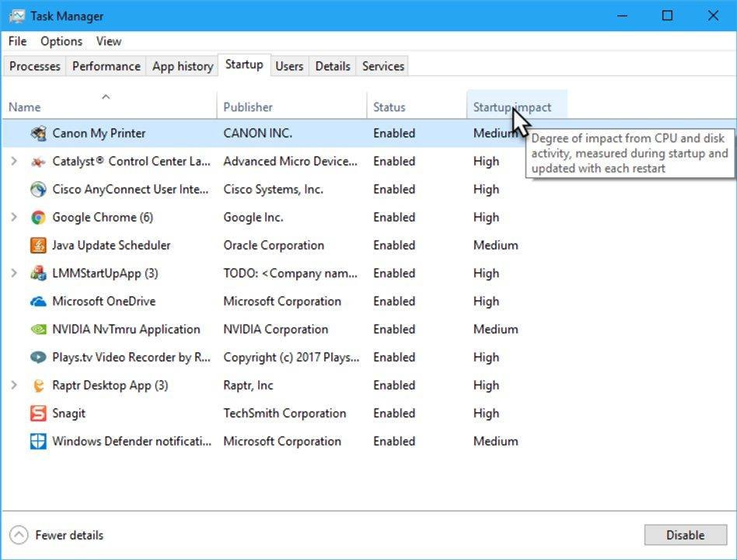
Task: Click the Copyright (c) 2017 Plays... cell
Action: pos(291,357)
